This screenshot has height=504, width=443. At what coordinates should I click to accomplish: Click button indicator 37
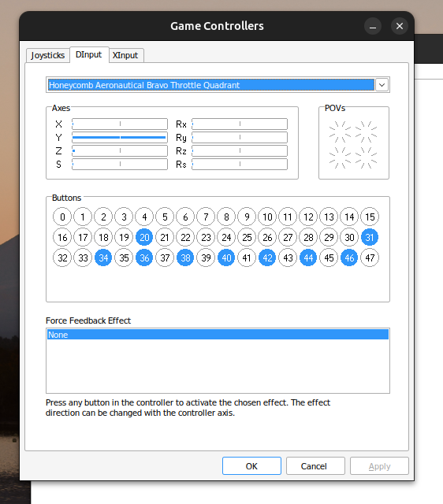click(165, 258)
